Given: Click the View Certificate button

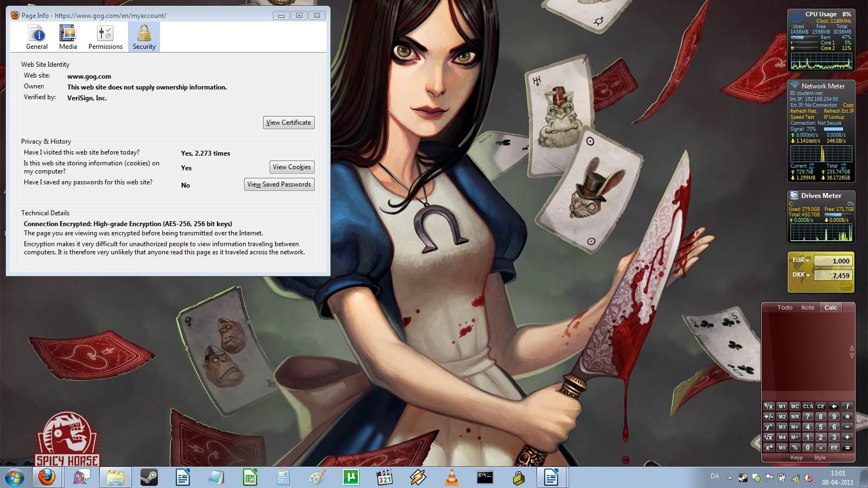Looking at the screenshot, I should point(289,123).
